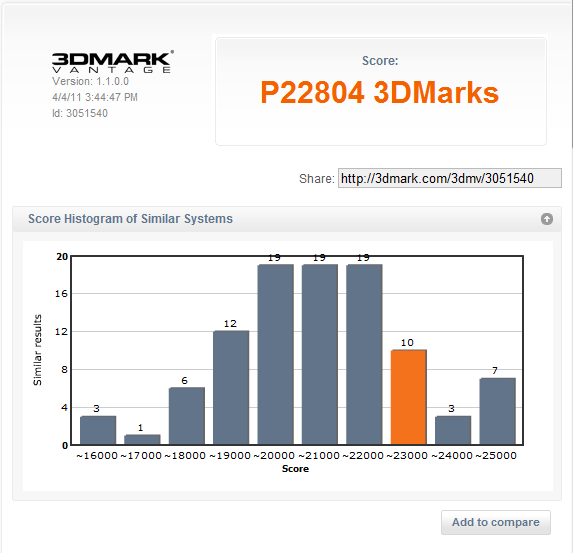Collapse the Score Histogram panel arrow icon
The width and height of the screenshot is (573, 553).
(547, 219)
